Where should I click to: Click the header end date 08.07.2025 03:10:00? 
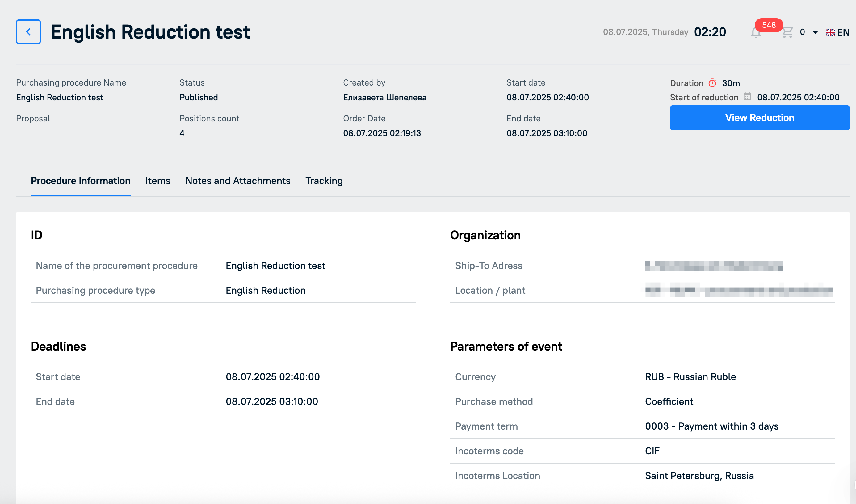[x=547, y=133]
